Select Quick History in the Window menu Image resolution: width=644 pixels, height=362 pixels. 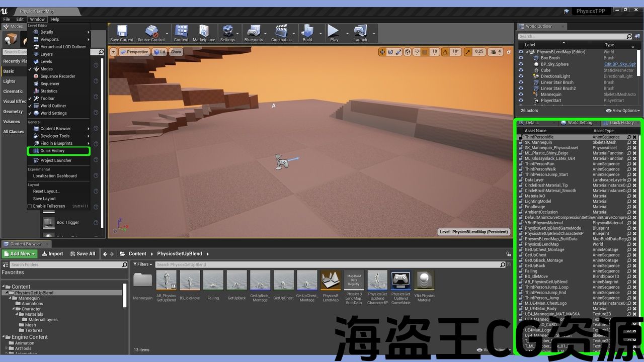(x=52, y=151)
